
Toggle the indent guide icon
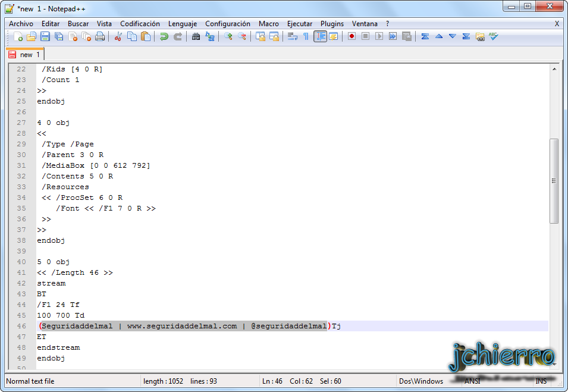point(320,36)
